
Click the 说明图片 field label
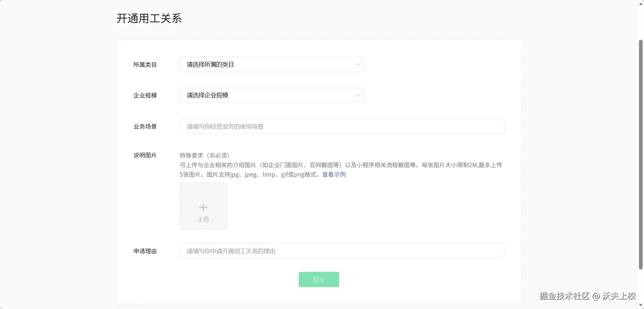click(145, 155)
